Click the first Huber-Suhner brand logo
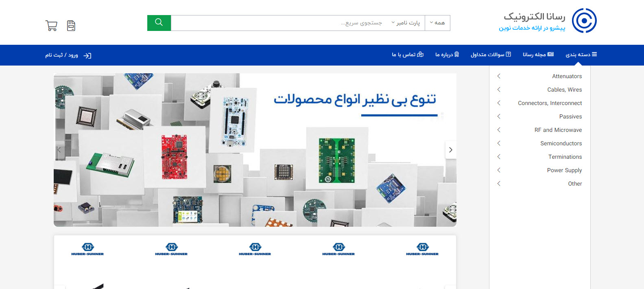Screen dimensions: 644x289 87,249
